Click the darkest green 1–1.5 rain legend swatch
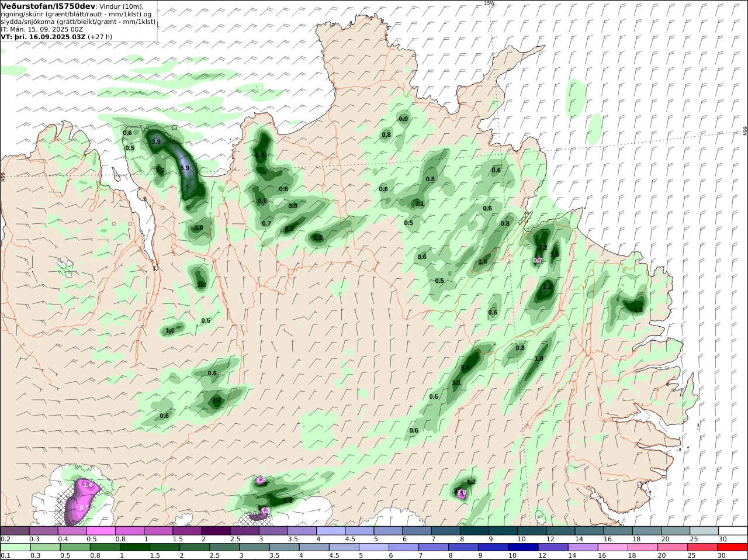This screenshot has height=560, width=748. point(134,547)
